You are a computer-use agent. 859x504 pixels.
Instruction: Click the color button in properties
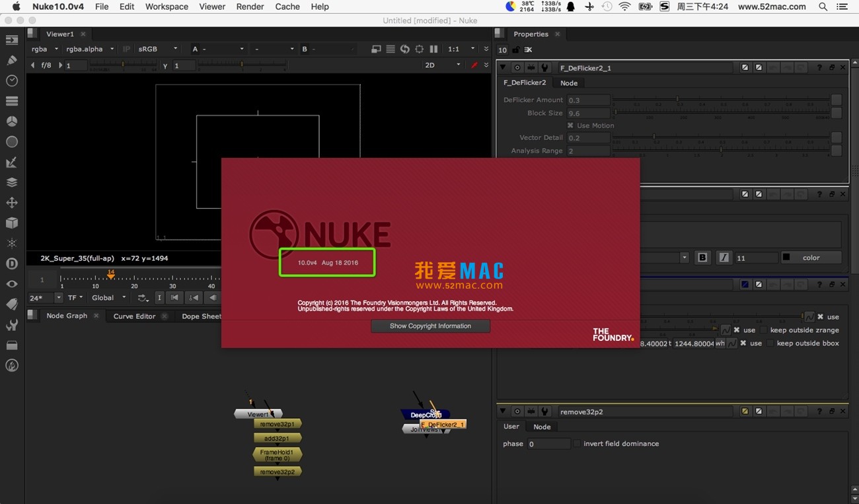[811, 258]
